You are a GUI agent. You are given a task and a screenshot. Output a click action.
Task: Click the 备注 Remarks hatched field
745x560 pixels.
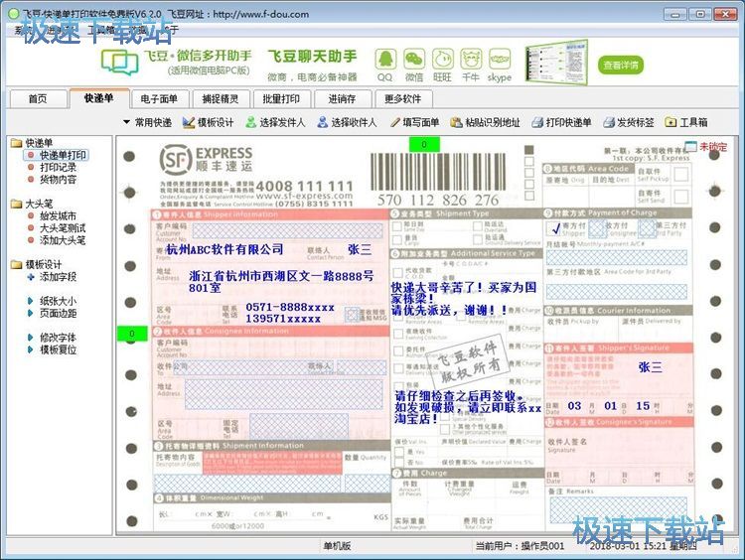pyautogui.click(x=618, y=510)
